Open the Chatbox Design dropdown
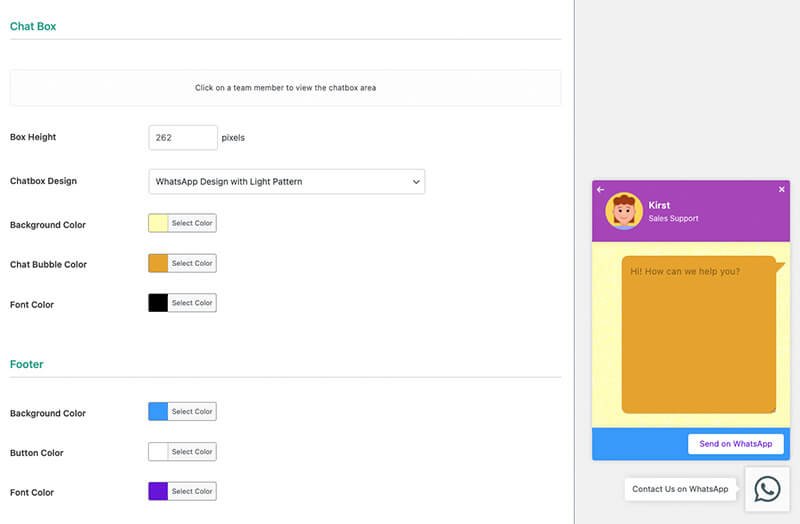Viewport: 800px width, 524px height. point(286,182)
